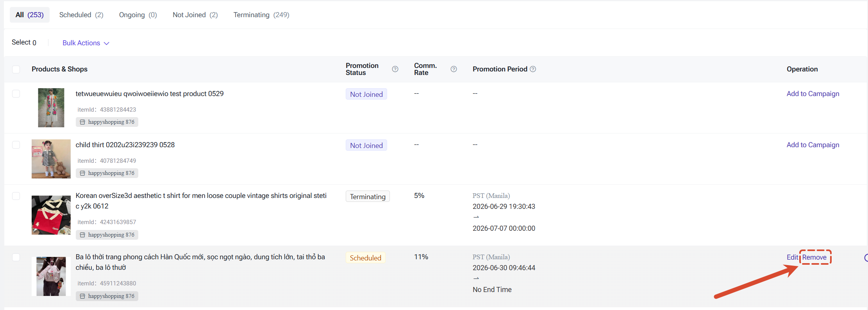The height and width of the screenshot is (310, 868).
Task: Click the Promotion Period help icon
Action: pyautogui.click(x=533, y=69)
